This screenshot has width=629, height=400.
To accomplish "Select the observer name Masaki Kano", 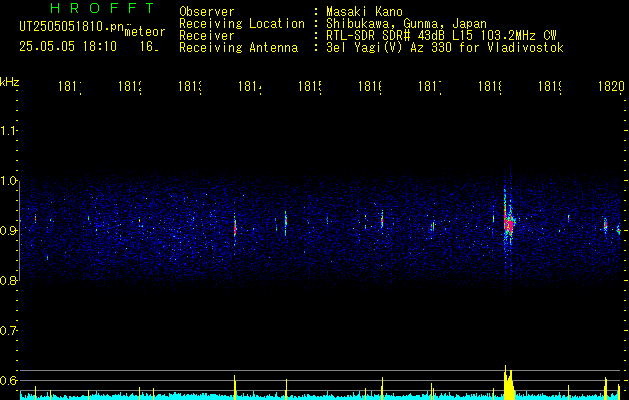I will [x=364, y=11].
